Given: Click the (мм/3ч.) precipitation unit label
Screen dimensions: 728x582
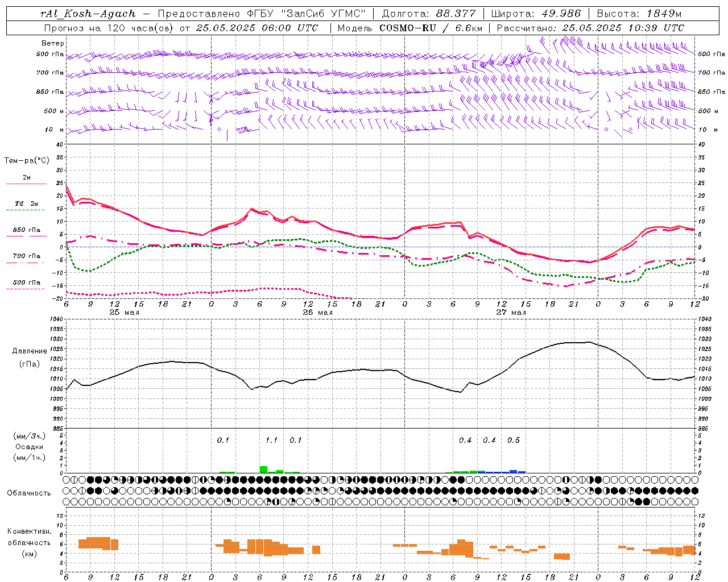Looking at the screenshot, I should [30, 436].
